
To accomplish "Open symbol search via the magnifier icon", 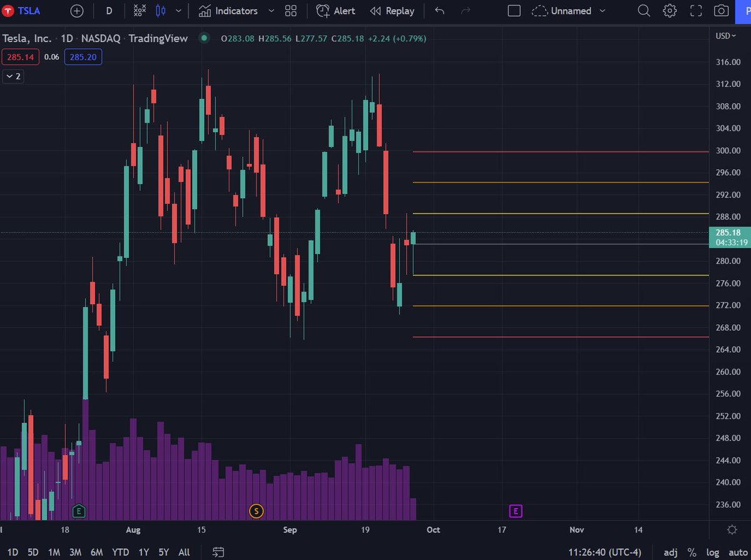I will click(643, 11).
